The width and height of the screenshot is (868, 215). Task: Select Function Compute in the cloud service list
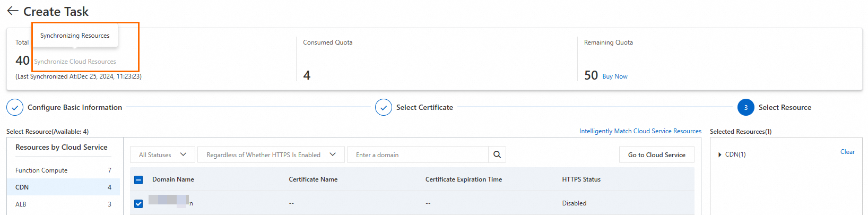(x=41, y=170)
